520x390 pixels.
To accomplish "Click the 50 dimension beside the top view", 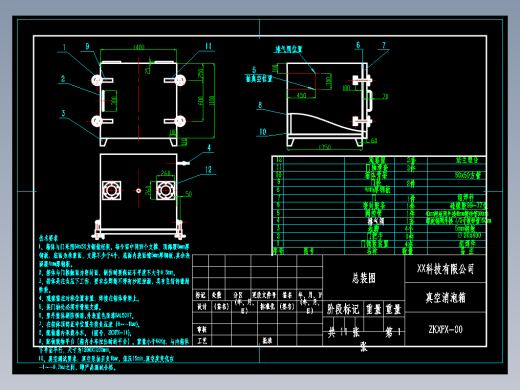I will pyautogui.click(x=189, y=194).
